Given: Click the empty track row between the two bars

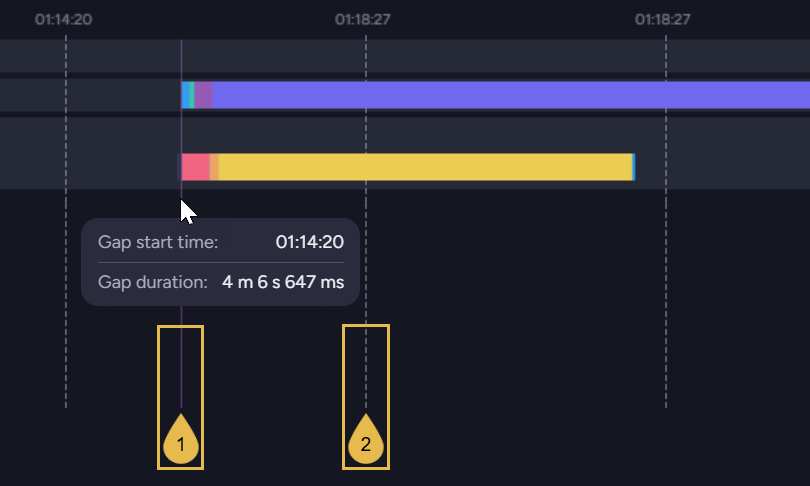Looking at the screenshot, I should click(x=405, y=131).
